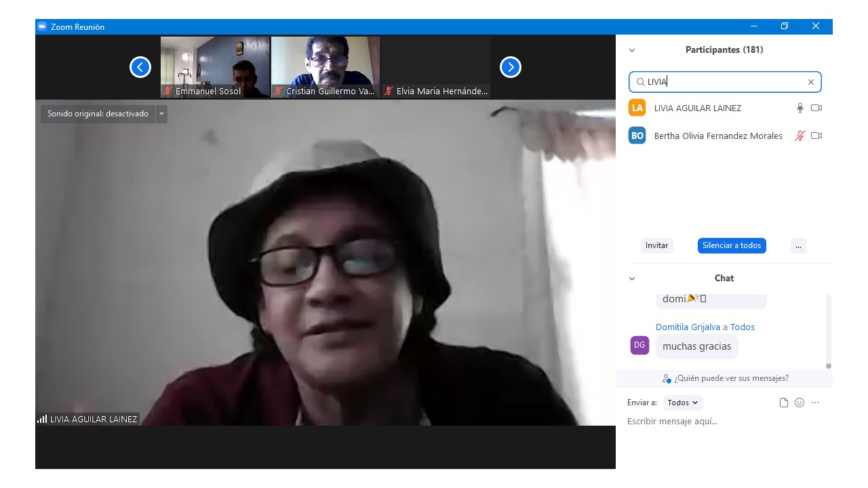Click the Invitar button

coord(656,245)
